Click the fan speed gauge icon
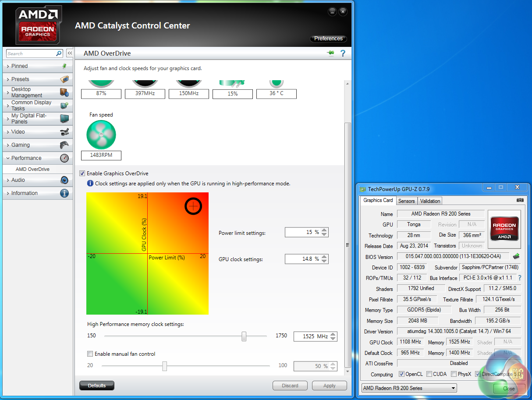 (101, 135)
